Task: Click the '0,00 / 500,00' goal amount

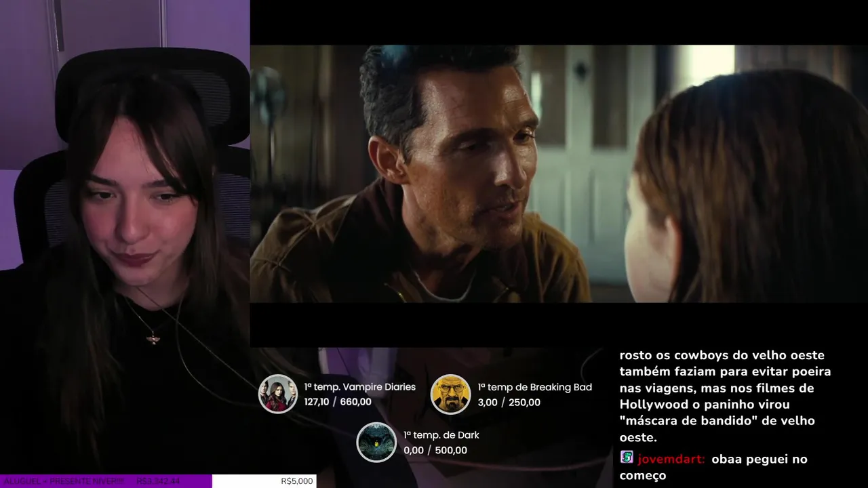Action: [x=435, y=451]
